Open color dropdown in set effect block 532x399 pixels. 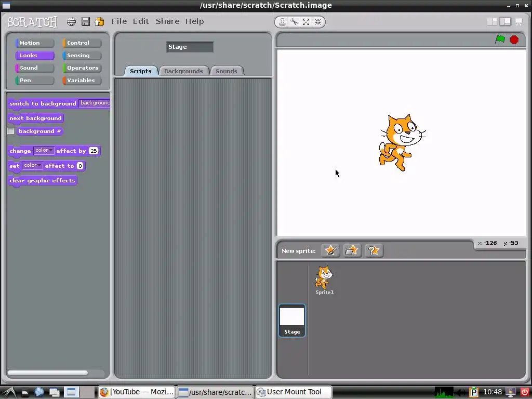coord(33,165)
